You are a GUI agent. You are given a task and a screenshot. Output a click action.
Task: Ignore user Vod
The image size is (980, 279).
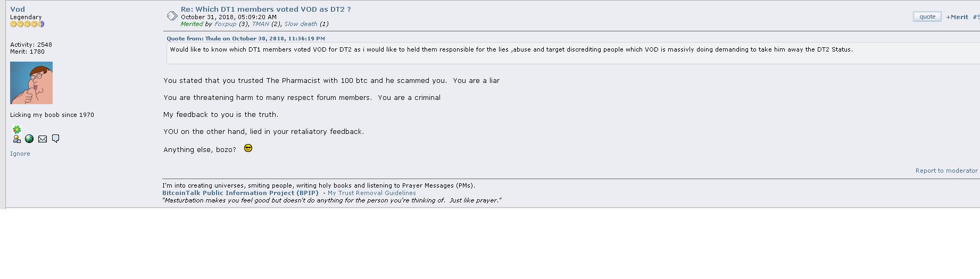[x=20, y=154]
